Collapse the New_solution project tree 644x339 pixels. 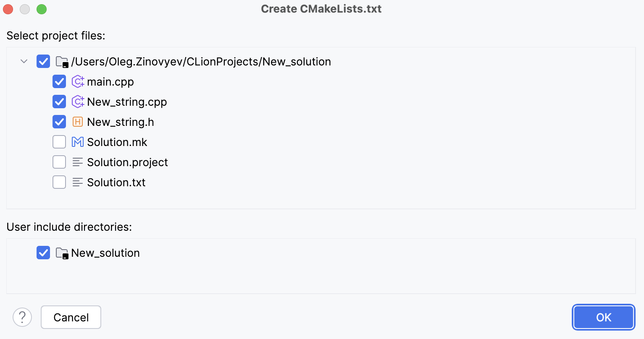coord(24,61)
